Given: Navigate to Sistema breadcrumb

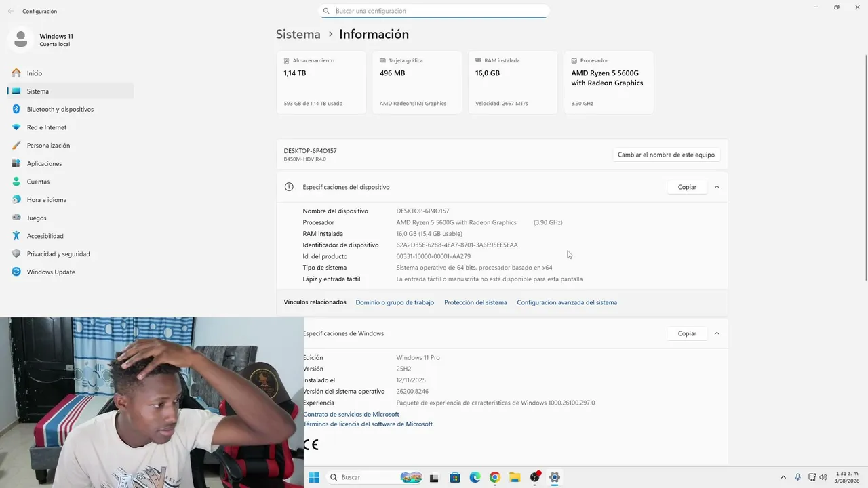Looking at the screenshot, I should [x=298, y=34].
